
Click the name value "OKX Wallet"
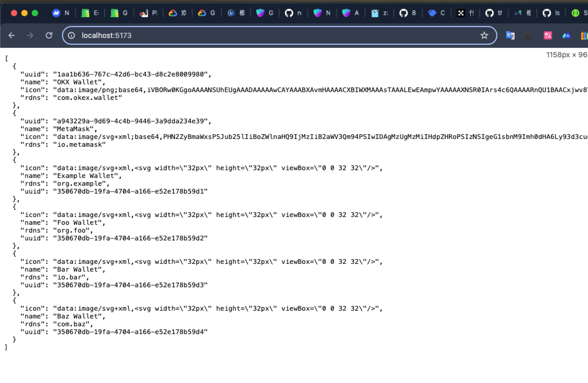(77, 82)
